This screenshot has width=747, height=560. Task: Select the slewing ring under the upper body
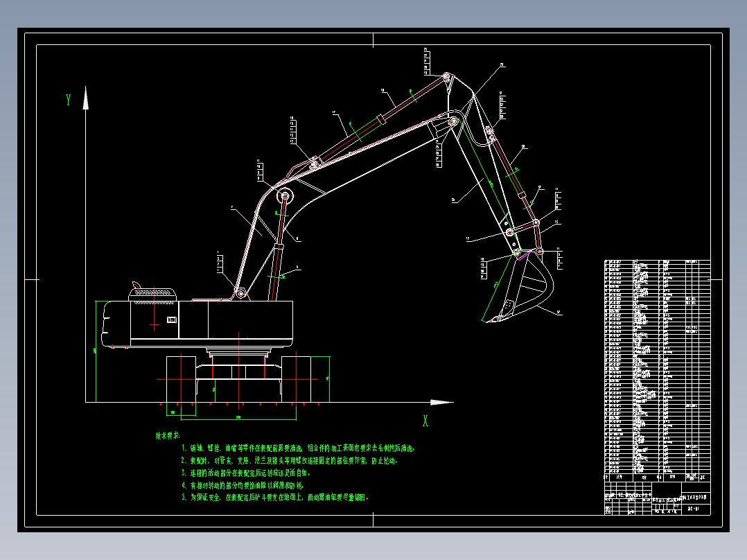(x=238, y=353)
